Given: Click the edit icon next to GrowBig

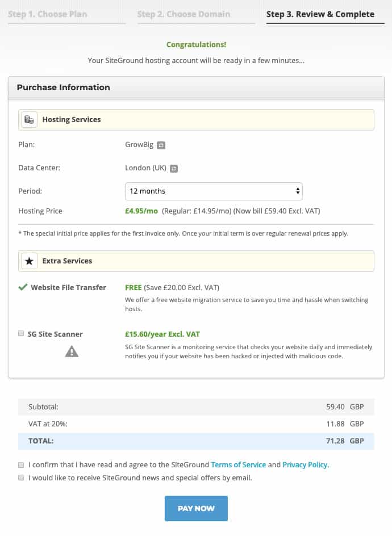Looking at the screenshot, I should 161,145.
